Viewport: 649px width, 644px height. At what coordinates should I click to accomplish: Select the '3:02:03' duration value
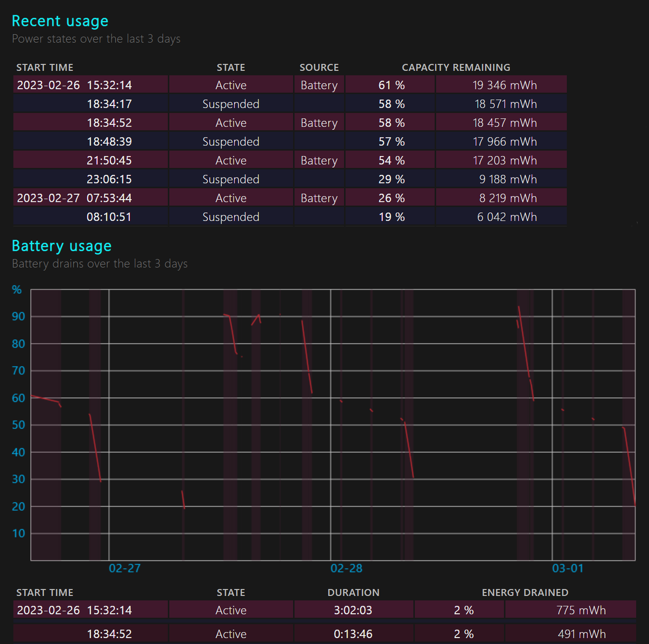click(353, 610)
